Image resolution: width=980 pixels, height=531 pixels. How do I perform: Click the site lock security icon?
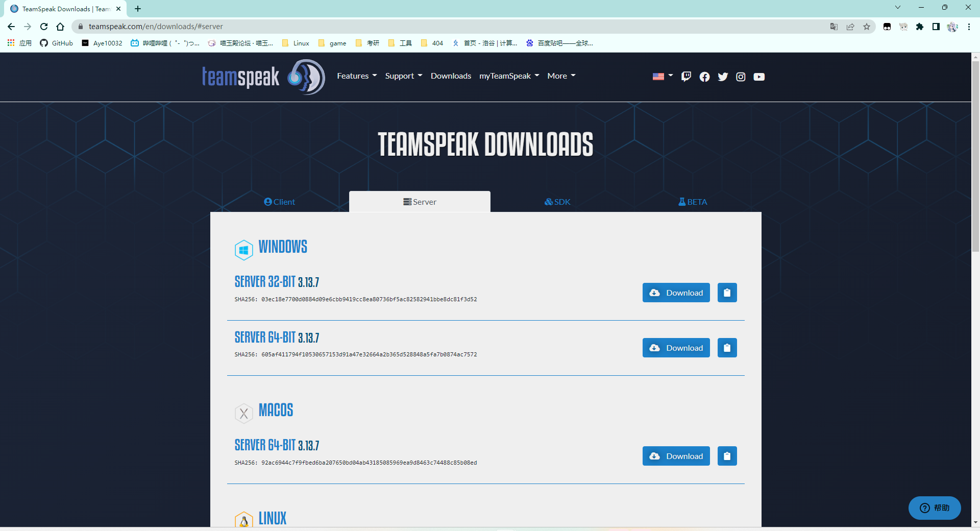(80, 27)
